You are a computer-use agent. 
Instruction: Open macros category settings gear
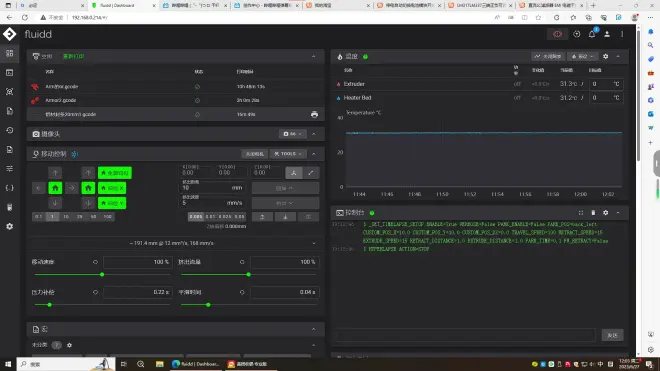point(69,345)
